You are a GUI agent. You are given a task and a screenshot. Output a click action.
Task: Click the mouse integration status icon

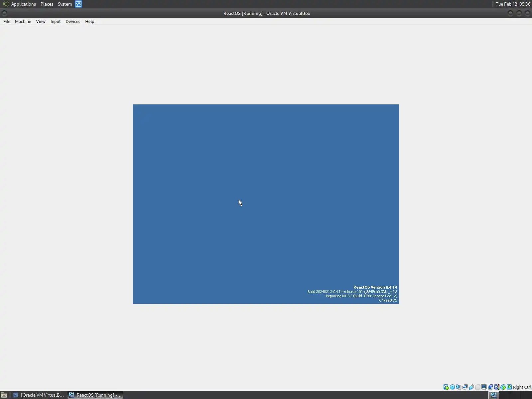click(x=503, y=387)
